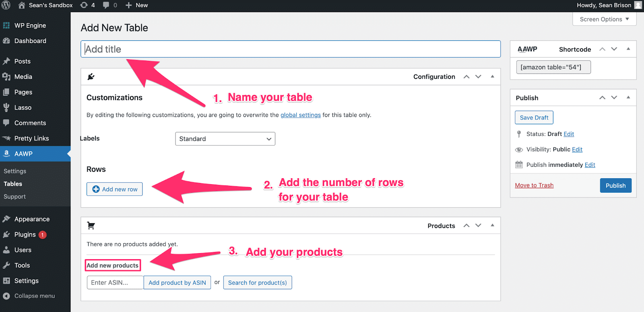Expand the Screen Options dropdown

click(x=604, y=19)
